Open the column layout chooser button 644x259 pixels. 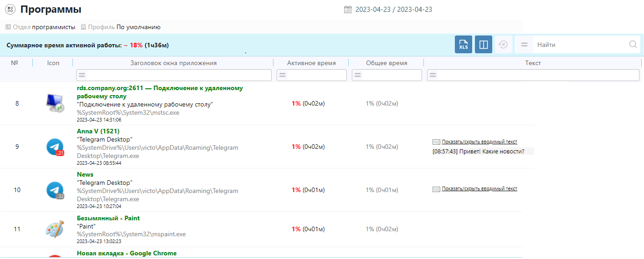point(483,45)
